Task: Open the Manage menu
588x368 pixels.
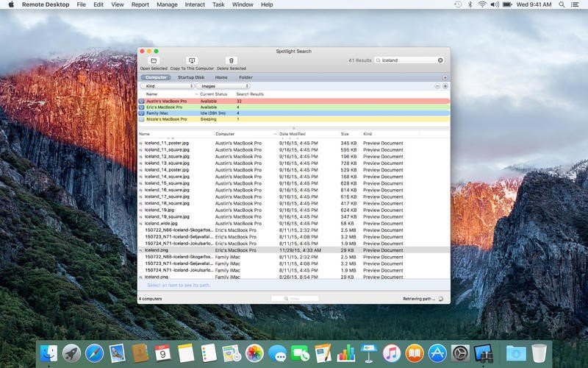Action: click(167, 4)
